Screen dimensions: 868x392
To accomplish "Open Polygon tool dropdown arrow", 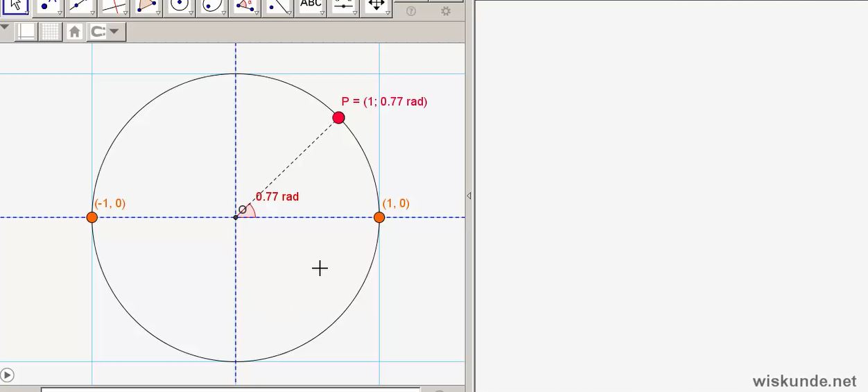I will [x=157, y=12].
